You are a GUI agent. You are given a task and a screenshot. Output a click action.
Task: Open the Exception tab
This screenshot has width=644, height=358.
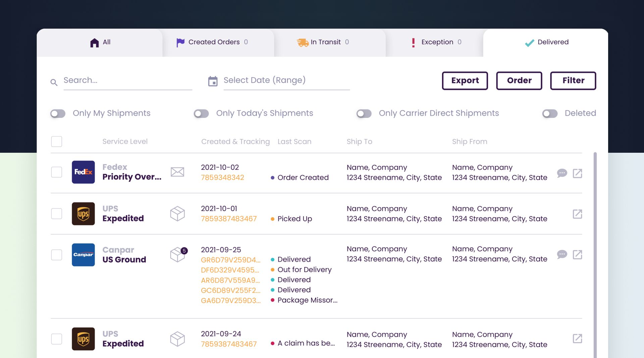[437, 42]
